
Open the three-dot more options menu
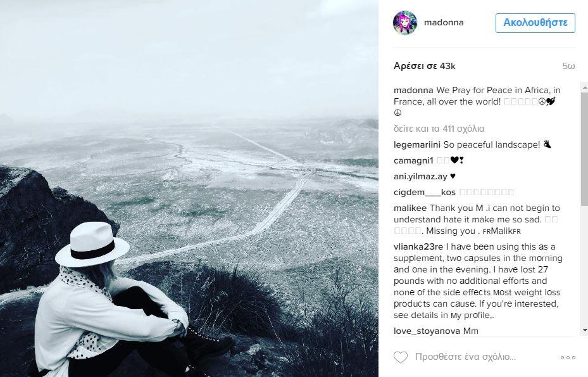click(568, 357)
